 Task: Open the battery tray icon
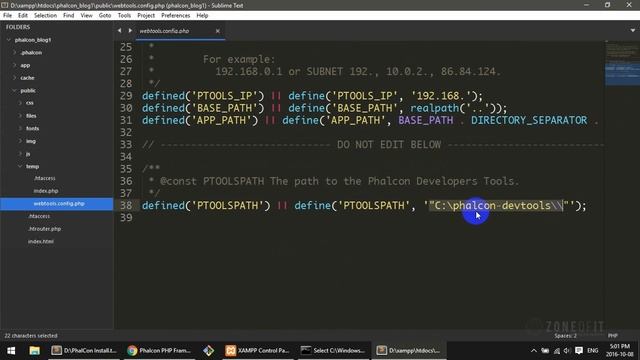545,351
